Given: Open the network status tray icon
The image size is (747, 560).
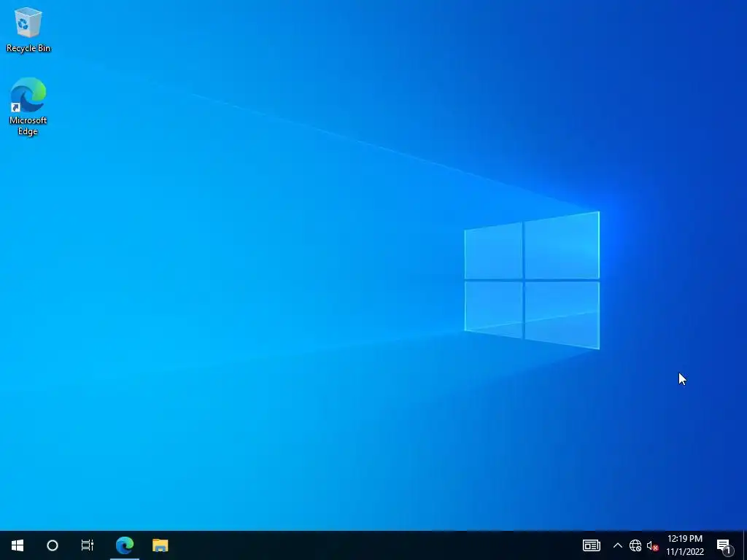Looking at the screenshot, I should coord(635,545).
